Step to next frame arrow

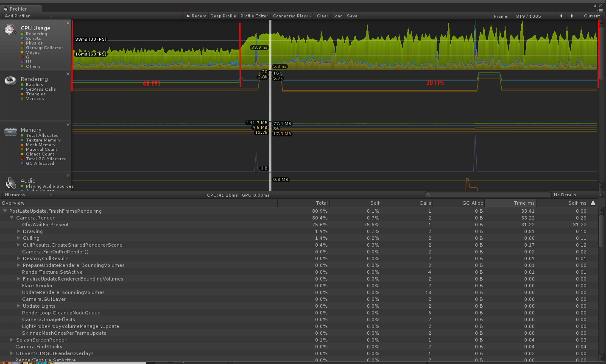(x=572, y=16)
